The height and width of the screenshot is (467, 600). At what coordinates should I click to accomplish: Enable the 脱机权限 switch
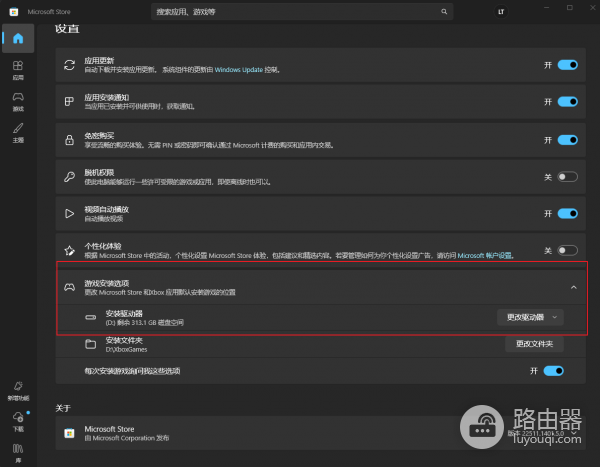click(567, 176)
